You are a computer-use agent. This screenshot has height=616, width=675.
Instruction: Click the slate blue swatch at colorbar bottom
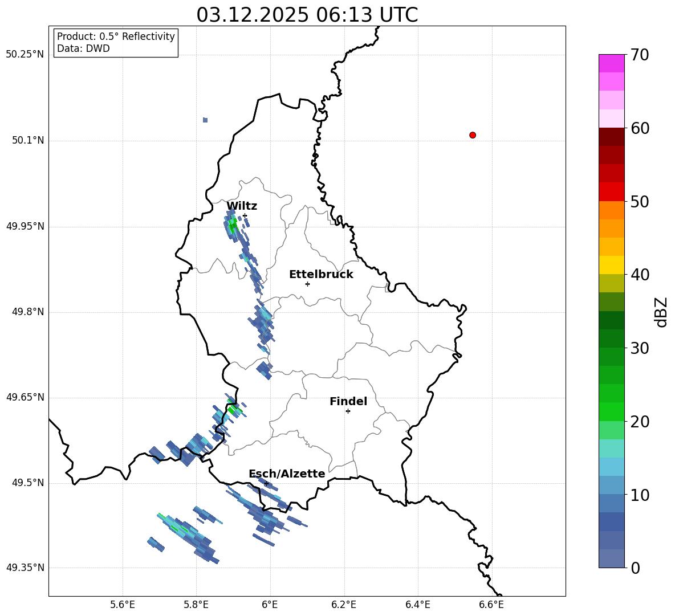[x=611, y=558]
